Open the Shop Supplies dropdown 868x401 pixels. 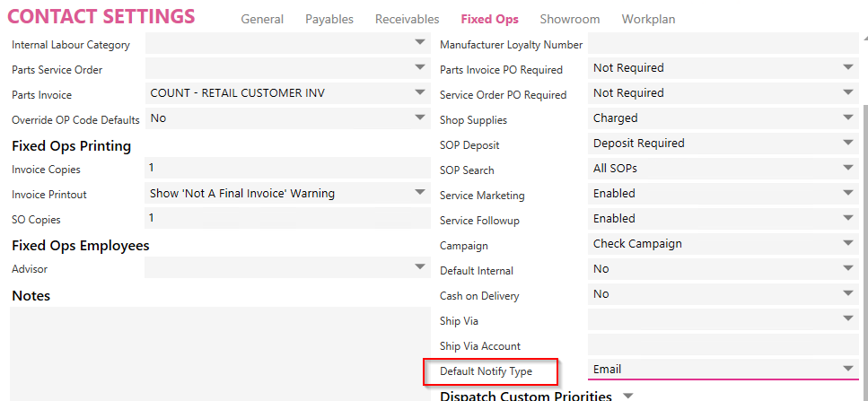(723, 118)
